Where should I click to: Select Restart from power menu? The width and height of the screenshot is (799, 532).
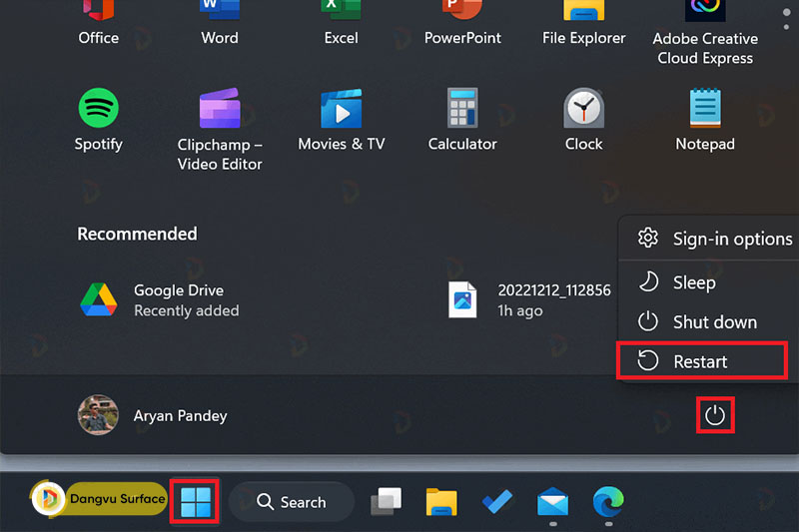[x=702, y=361]
